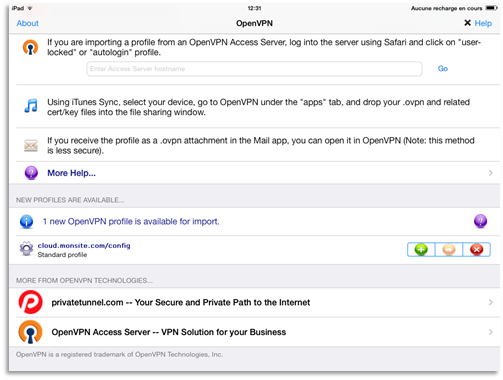The image size is (503, 380).
Task: Click MORE FROM OPENVPN TECHNOLOGIES header
Action: tap(84, 281)
